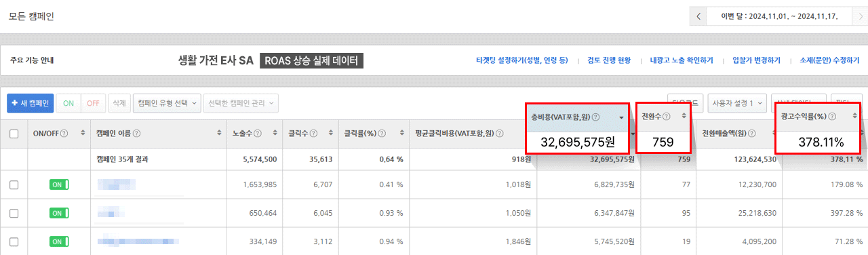Click the 4,095,200 conversion revenue cell
Image resolution: width=868 pixels, height=255 pixels.
760,241
